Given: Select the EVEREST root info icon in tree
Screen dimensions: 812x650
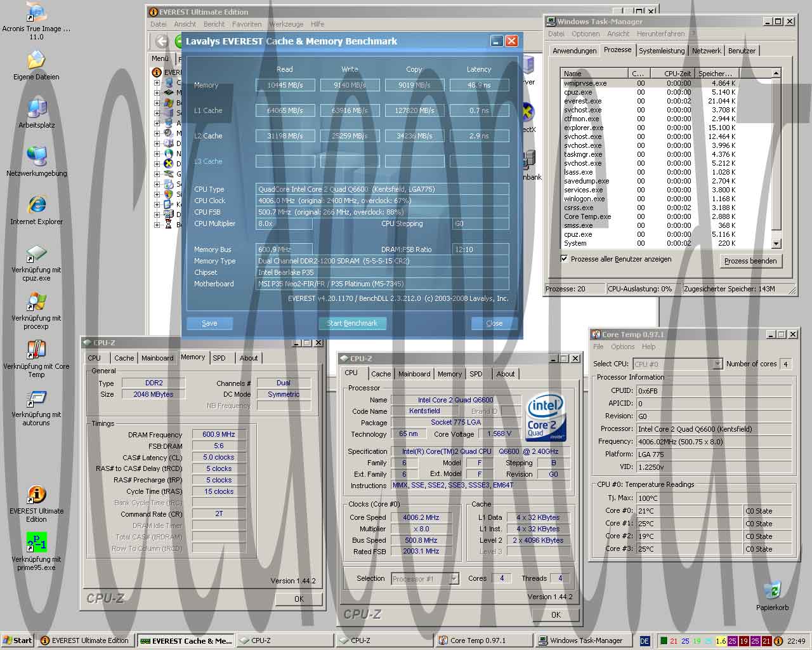Looking at the screenshot, I should pos(157,72).
